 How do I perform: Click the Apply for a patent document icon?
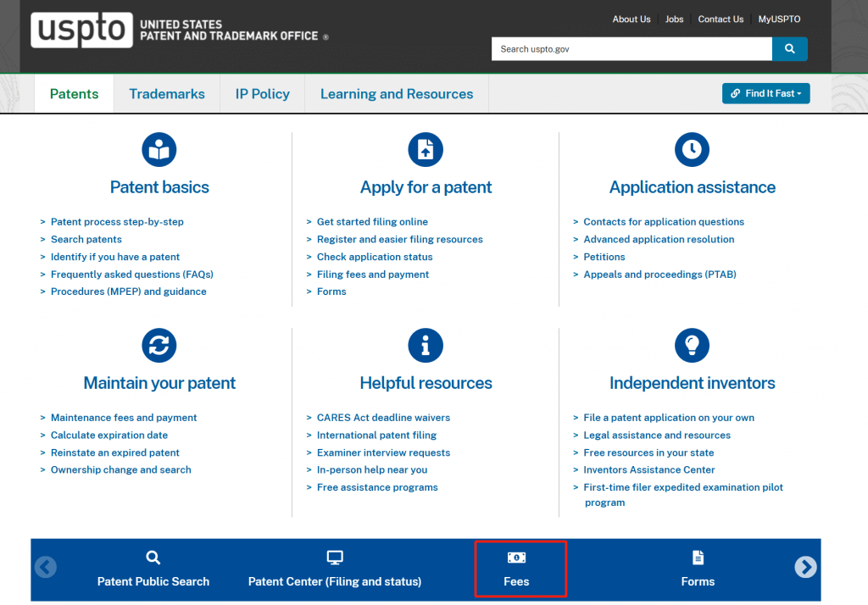[426, 150]
